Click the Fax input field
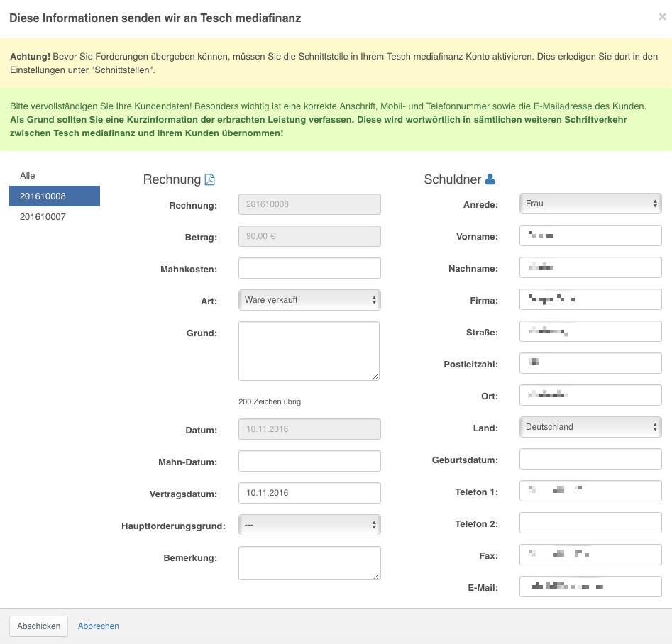The image size is (672, 644). [590, 555]
